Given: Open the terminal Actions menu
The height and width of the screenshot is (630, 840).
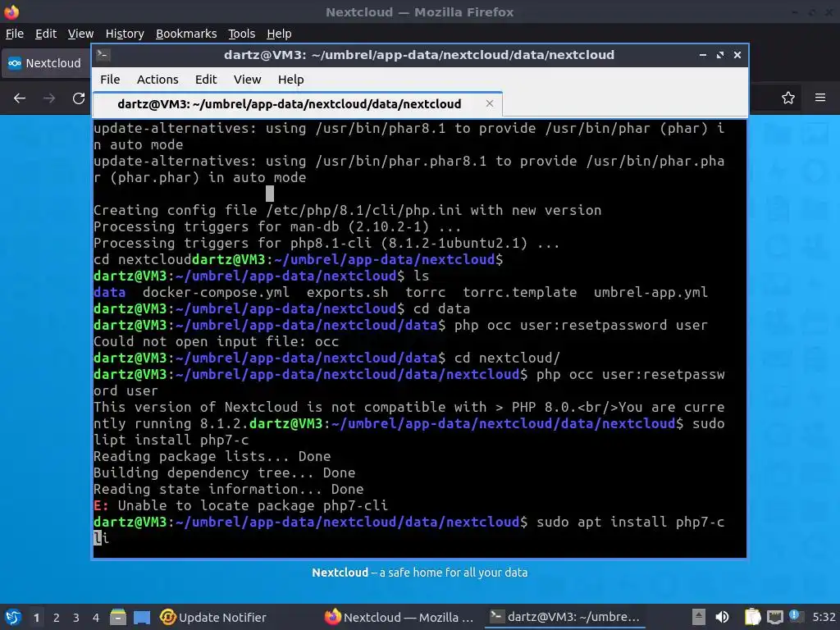Looking at the screenshot, I should [157, 80].
